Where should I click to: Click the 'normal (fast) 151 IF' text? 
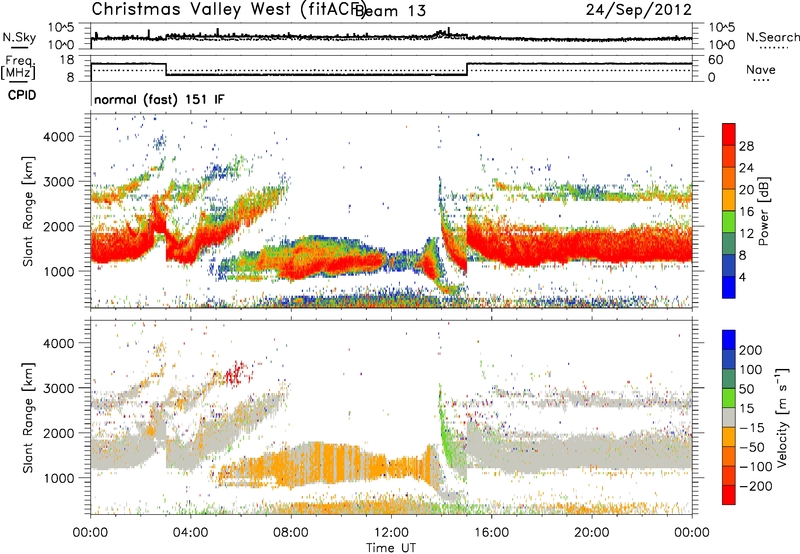tap(159, 99)
